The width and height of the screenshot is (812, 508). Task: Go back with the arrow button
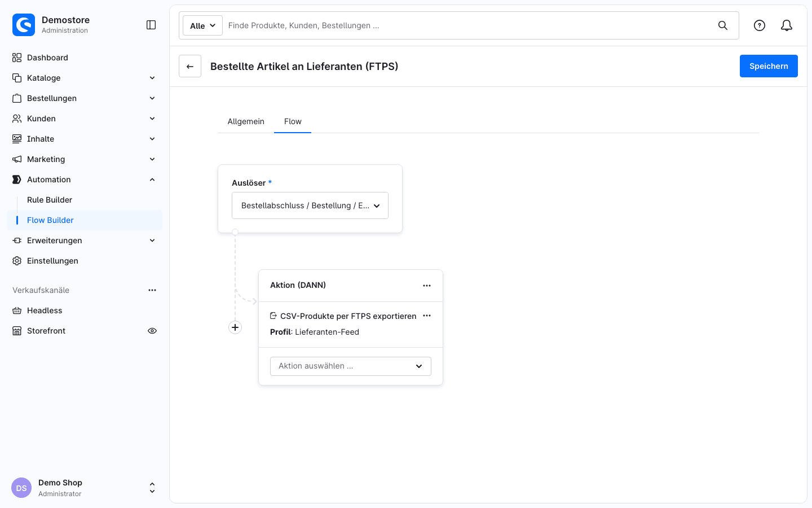click(x=190, y=66)
